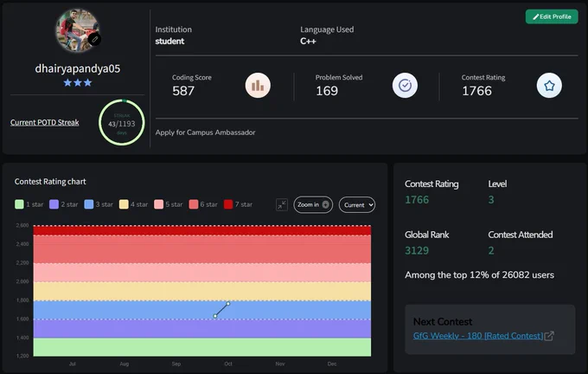Click the Next Contest heading
The width and height of the screenshot is (588, 374).
pos(443,322)
